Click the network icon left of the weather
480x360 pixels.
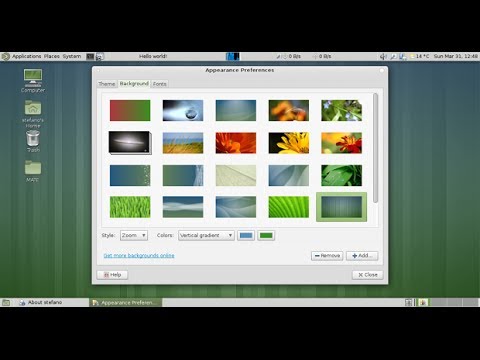tap(403, 56)
